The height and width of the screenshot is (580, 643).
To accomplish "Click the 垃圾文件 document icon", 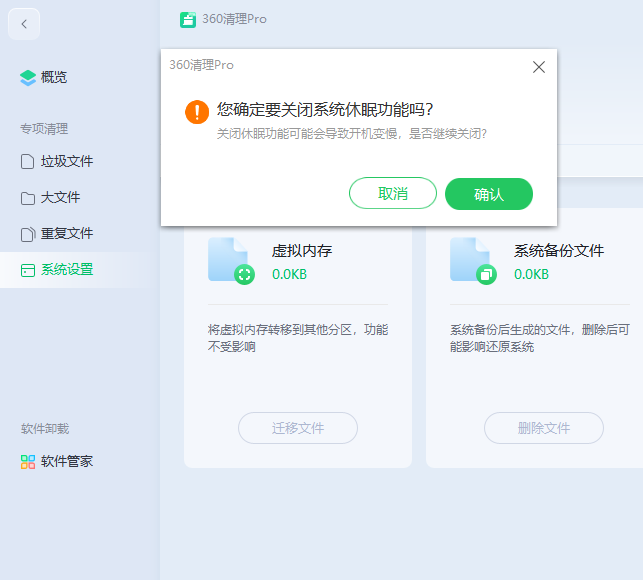I will pos(27,162).
